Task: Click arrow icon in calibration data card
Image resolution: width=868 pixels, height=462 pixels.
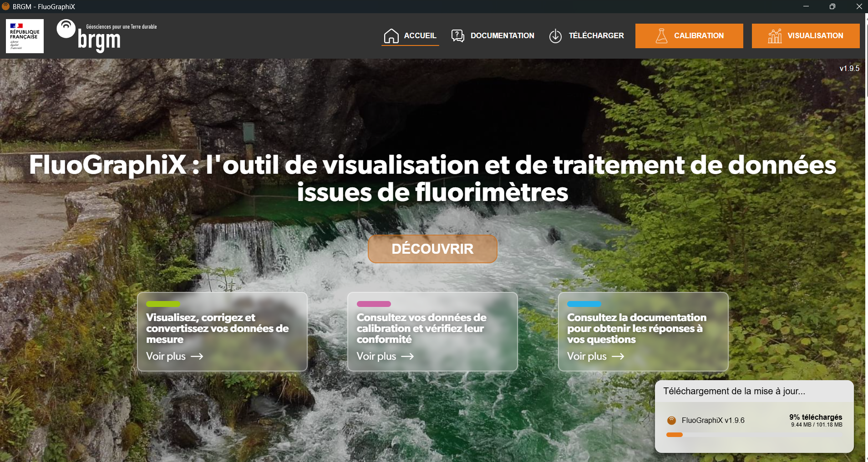Action: click(x=407, y=357)
